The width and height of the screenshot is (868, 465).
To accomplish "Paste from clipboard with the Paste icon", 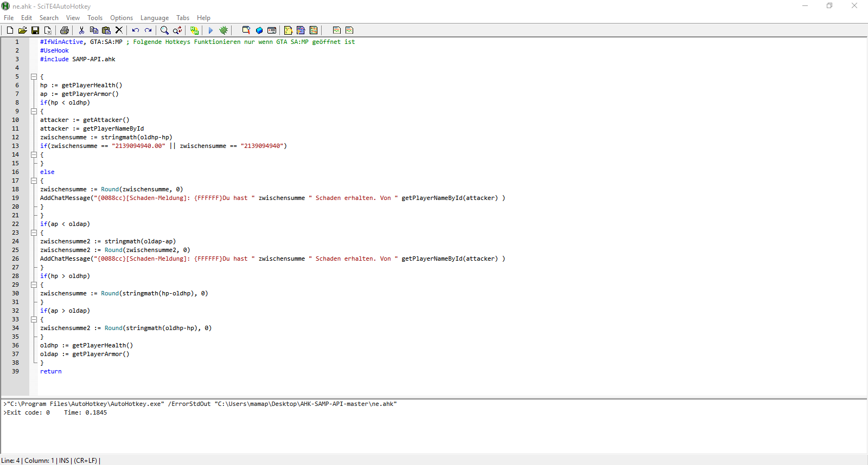I will 106,30.
